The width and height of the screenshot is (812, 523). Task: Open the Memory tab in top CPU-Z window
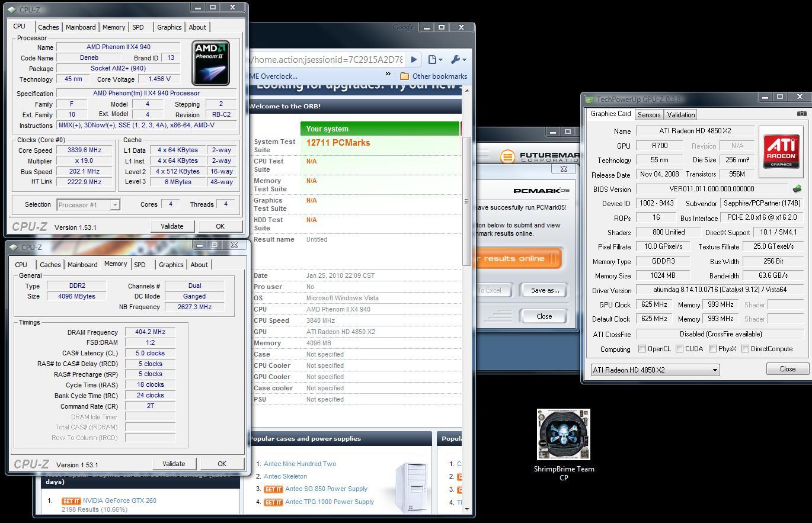(x=114, y=27)
